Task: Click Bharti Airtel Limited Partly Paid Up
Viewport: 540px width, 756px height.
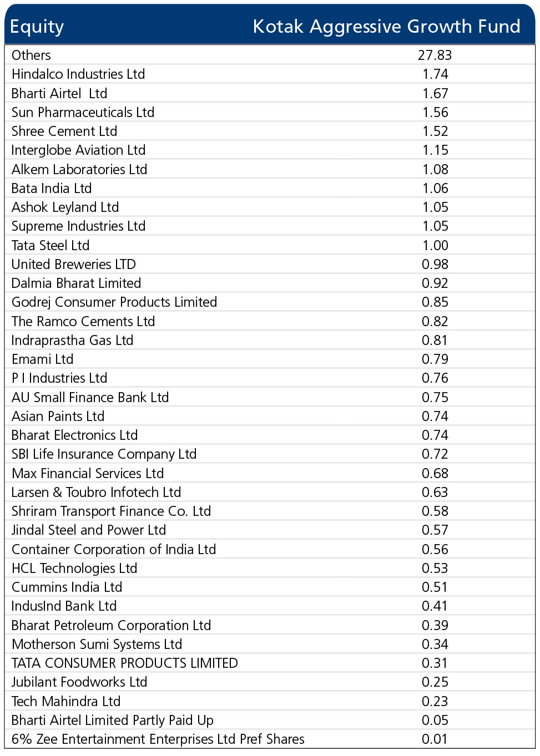Action: pyautogui.click(x=112, y=720)
